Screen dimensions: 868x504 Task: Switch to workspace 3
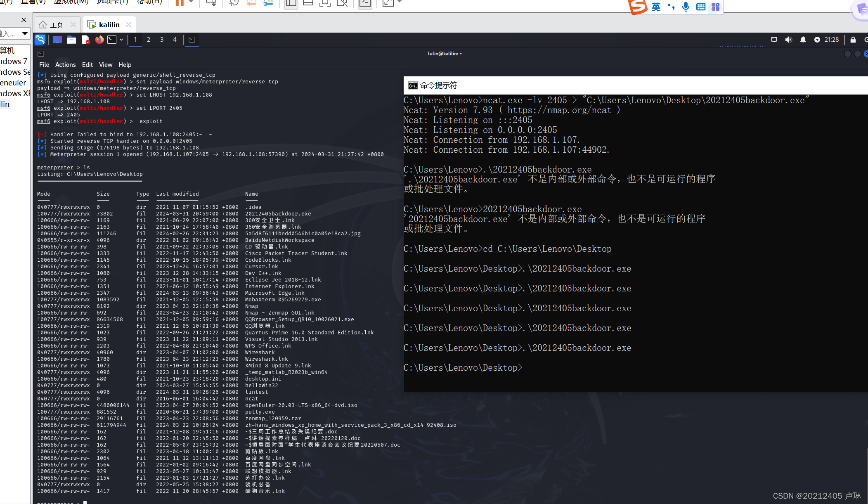[x=162, y=40]
